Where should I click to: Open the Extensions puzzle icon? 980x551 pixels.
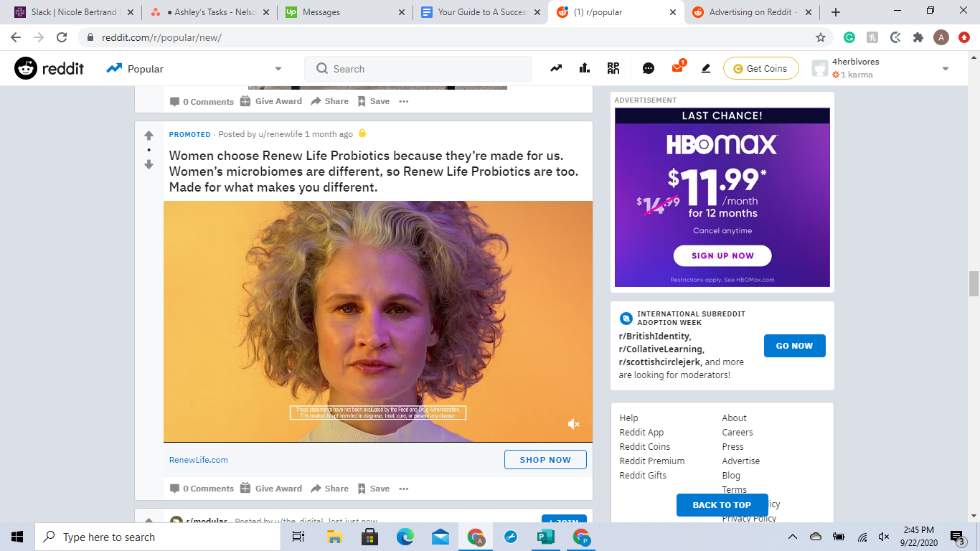click(918, 37)
